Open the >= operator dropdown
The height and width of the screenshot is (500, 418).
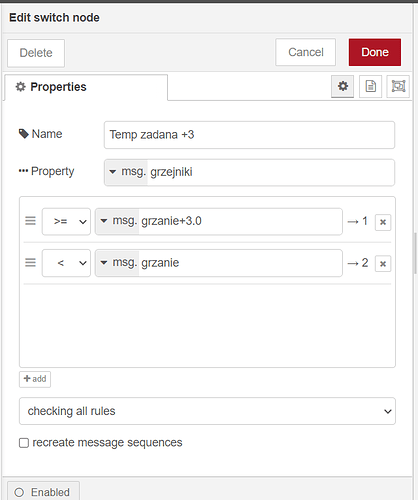click(66, 221)
